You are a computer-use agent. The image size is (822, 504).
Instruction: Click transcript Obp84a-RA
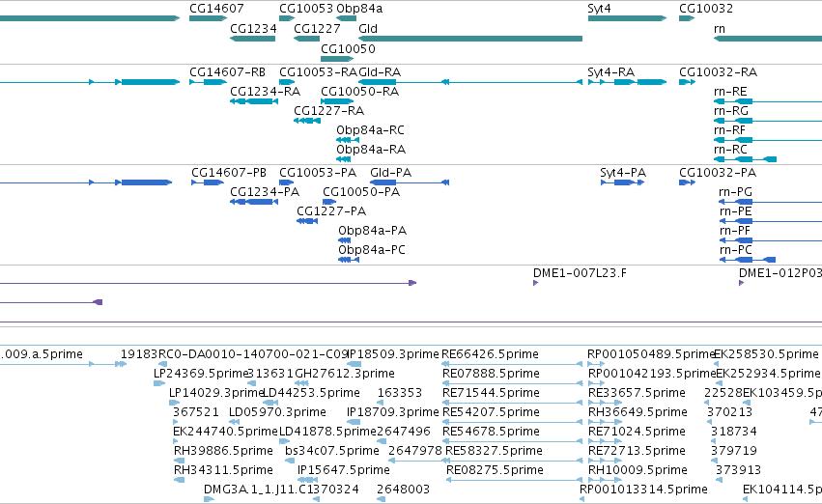click(x=371, y=150)
